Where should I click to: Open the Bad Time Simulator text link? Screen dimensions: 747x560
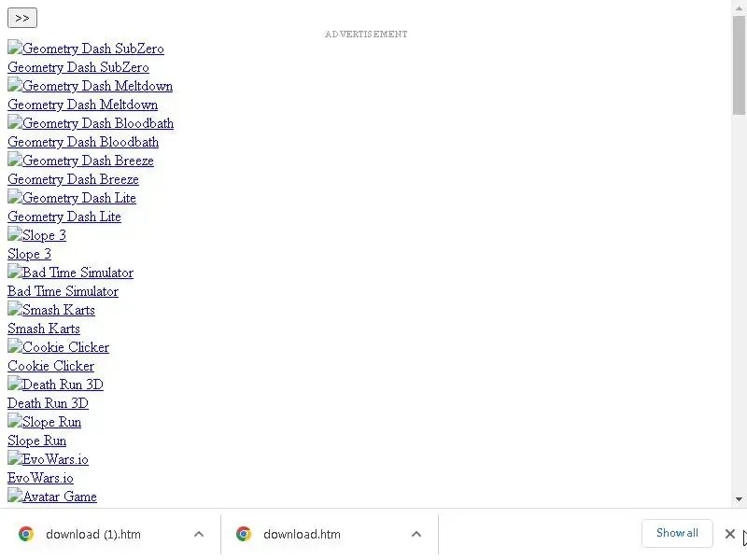63,291
